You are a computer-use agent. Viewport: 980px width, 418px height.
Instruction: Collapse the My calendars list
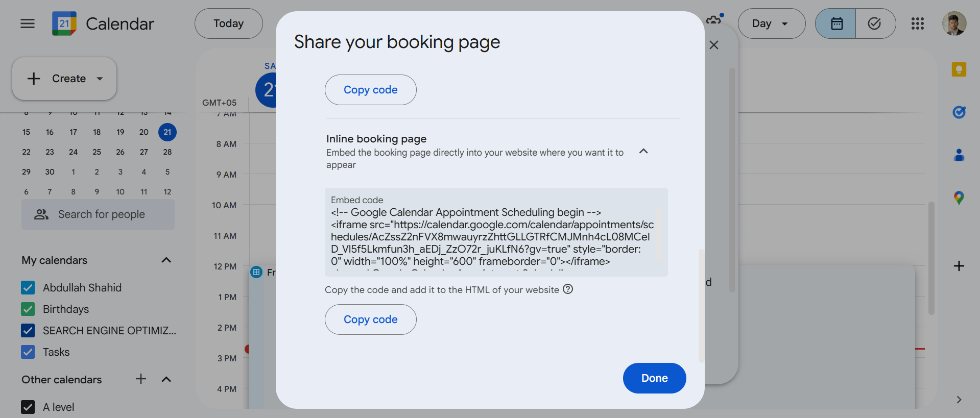click(166, 260)
